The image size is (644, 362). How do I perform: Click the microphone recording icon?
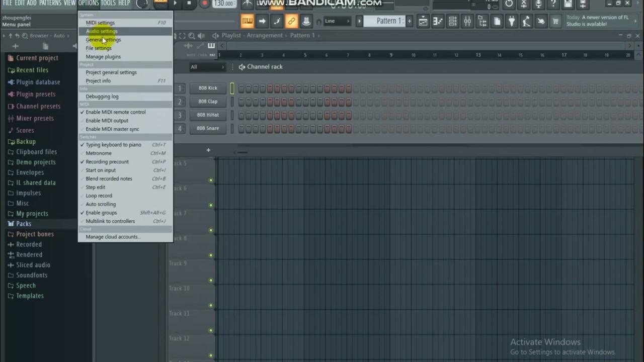pos(538,4)
